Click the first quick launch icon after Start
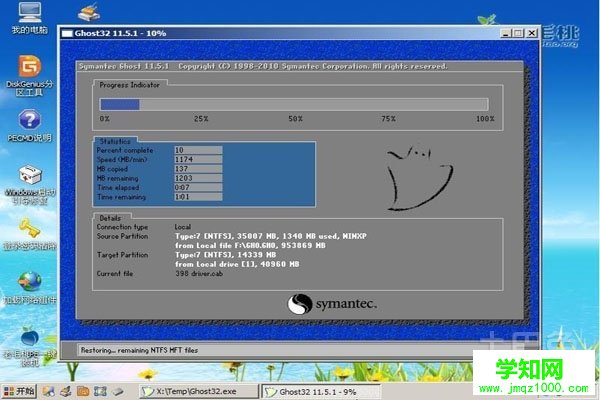The image size is (600, 400). click(x=49, y=391)
